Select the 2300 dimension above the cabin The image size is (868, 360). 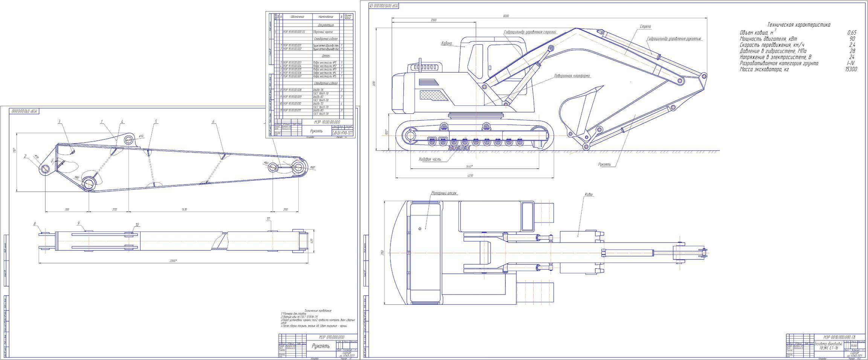coord(433,20)
